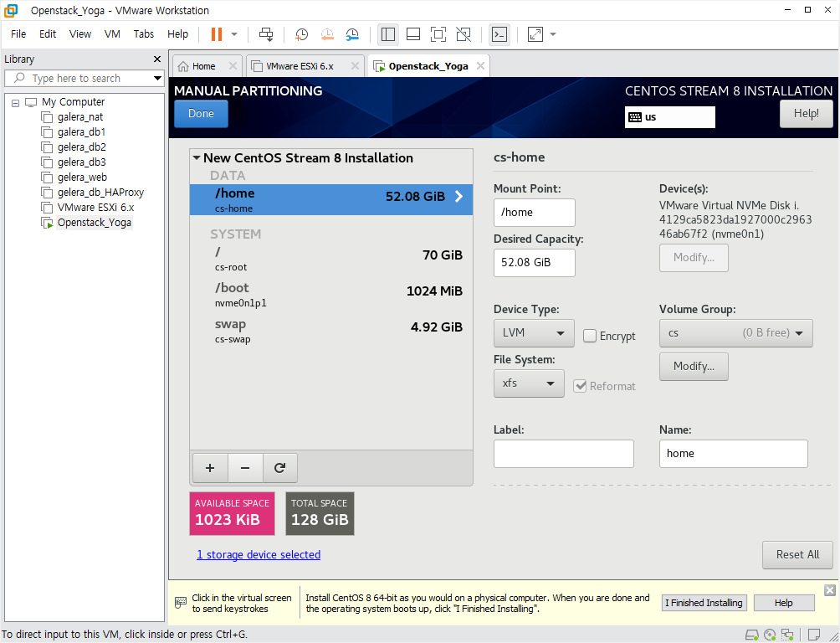Open the power options dropdown arrow
Screen dimensions: 840x643
pyautogui.click(x=234, y=34)
